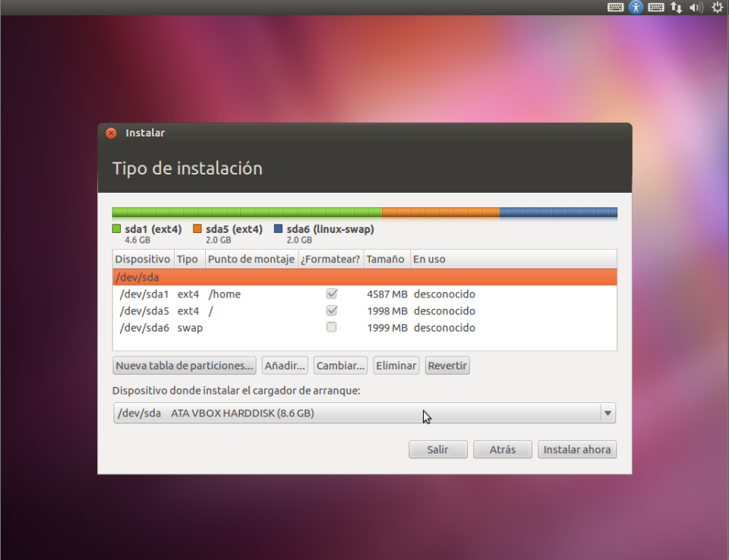Click the Punto de montaje column header
The width and height of the screenshot is (729, 560).
point(251,259)
